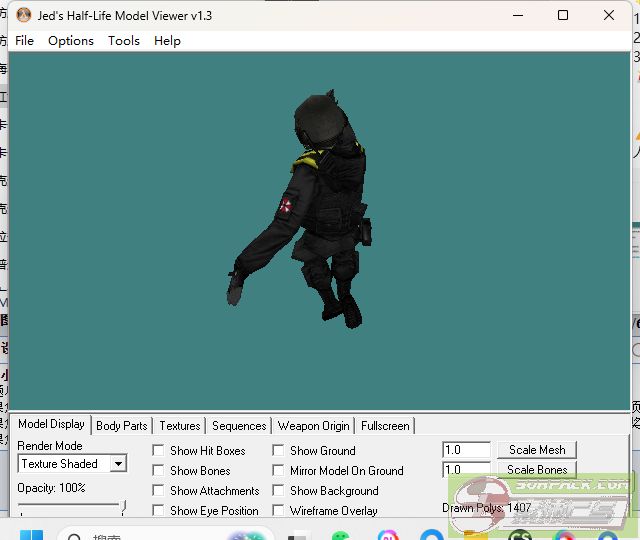Click the taskbar search magnifier icon
640x540 pixels.
coord(73,537)
